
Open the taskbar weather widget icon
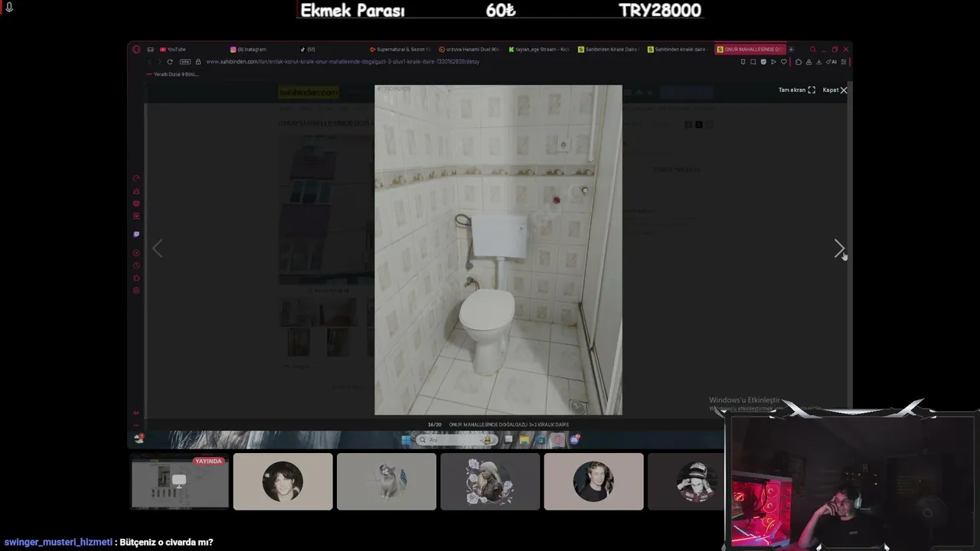[x=139, y=439]
